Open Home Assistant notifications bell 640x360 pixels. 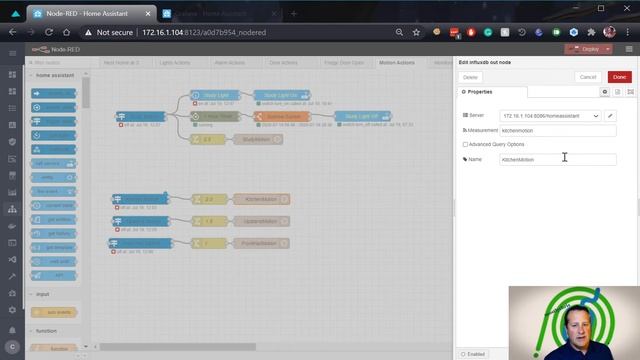coord(12,330)
